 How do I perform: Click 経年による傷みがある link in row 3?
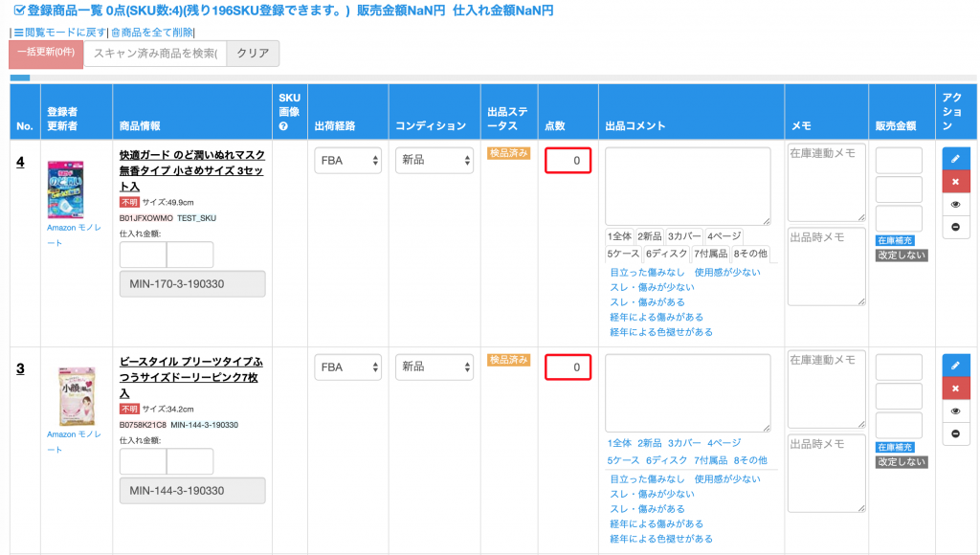(657, 524)
